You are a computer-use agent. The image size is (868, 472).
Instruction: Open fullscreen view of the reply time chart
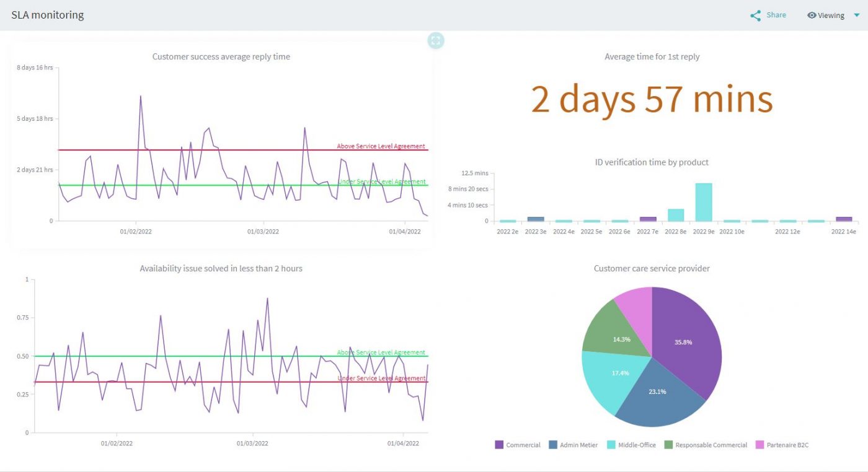436,40
